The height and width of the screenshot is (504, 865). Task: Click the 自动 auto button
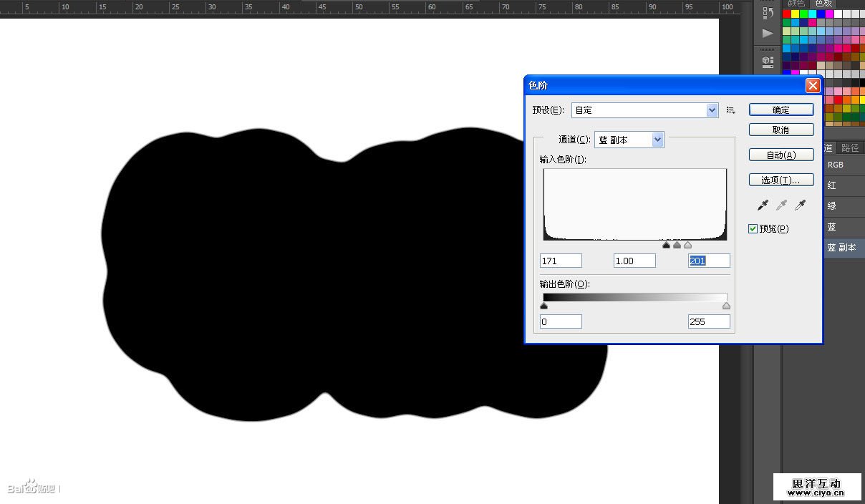click(781, 155)
